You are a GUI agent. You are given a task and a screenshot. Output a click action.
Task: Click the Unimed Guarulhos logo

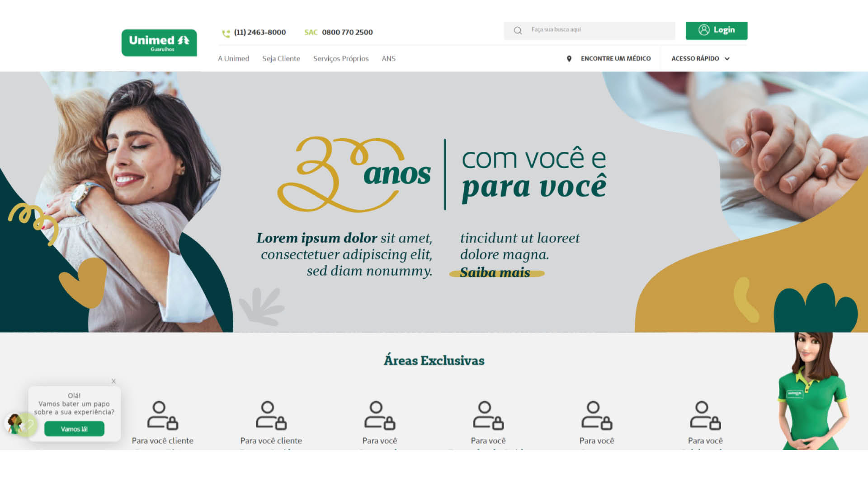tap(159, 43)
